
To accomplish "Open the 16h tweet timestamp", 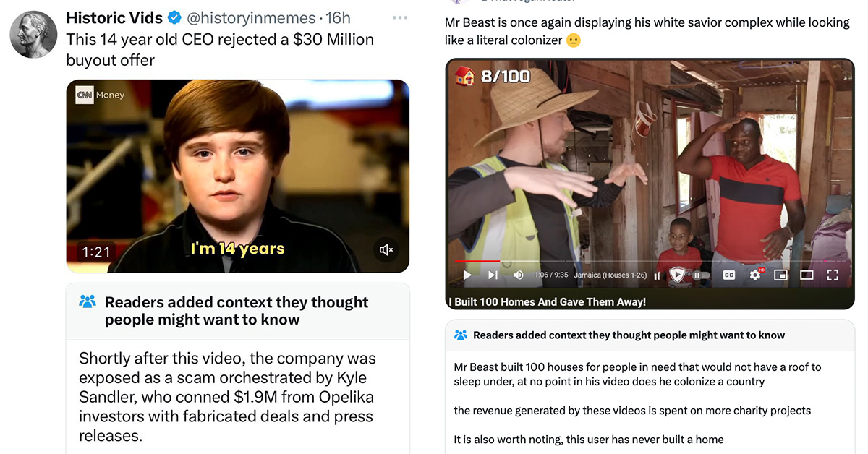I will pyautogui.click(x=339, y=18).
